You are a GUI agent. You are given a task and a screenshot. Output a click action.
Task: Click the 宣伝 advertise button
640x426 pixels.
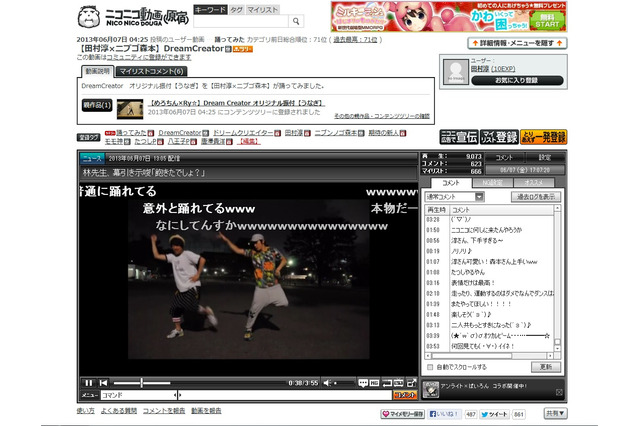(x=459, y=137)
